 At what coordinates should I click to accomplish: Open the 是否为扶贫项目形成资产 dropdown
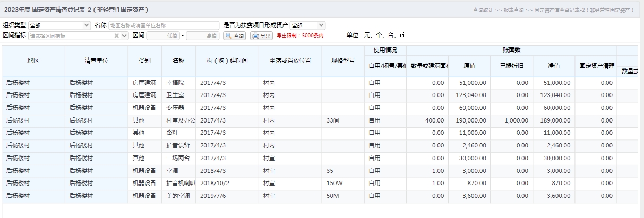click(307, 25)
